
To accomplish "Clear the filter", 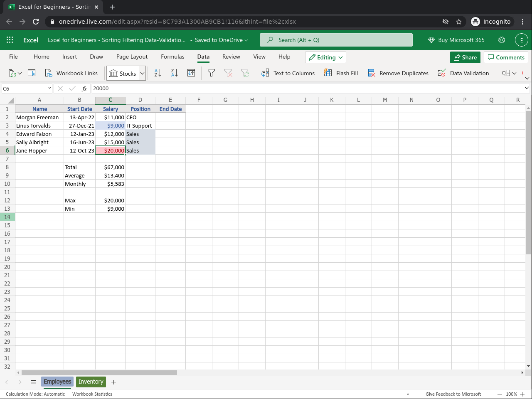I will [x=228, y=73].
